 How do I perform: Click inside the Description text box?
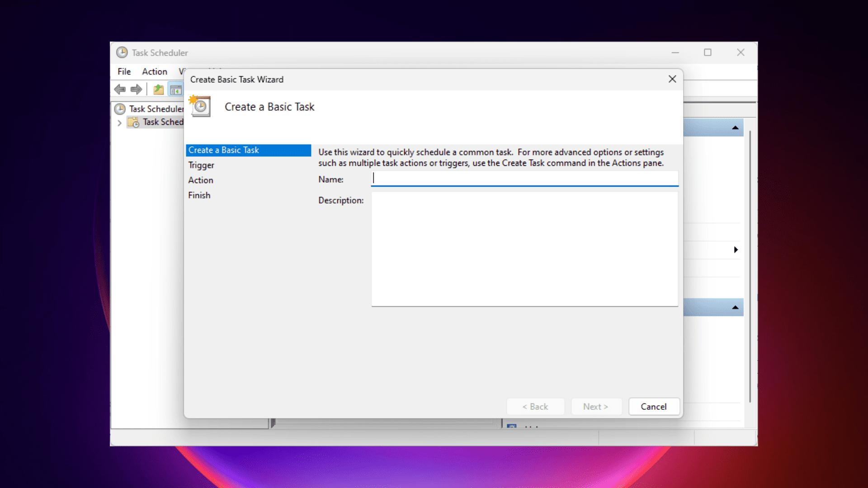(x=524, y=249)
